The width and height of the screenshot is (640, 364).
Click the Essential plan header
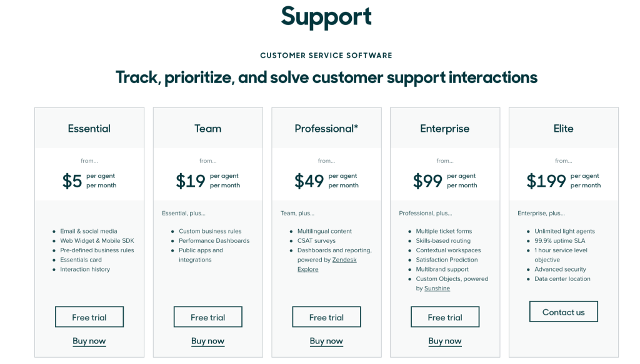tap(89, 128)
